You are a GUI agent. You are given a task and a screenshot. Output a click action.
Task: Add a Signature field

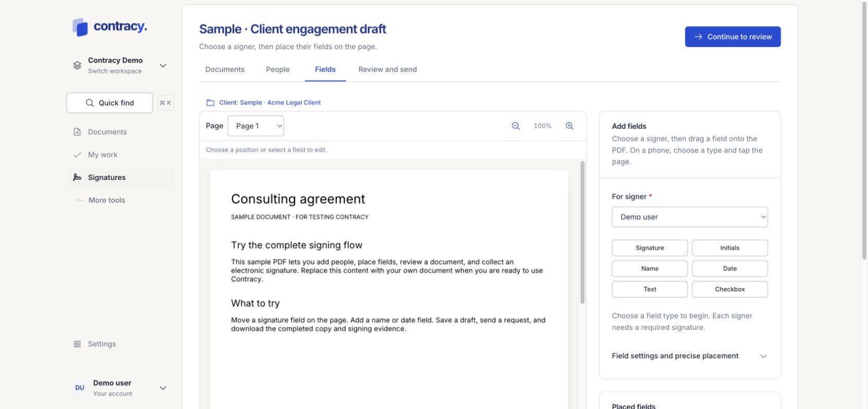pyautogui.click(x=650, y=248)
